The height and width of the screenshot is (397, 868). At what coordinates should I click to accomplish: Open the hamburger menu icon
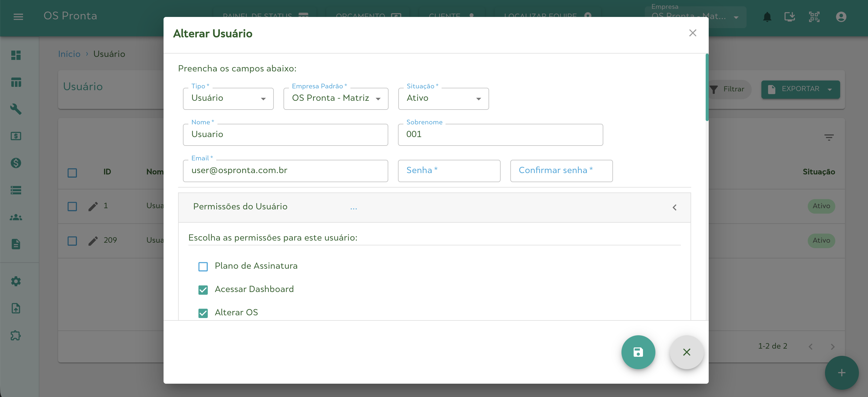click(x=18, y=17)
